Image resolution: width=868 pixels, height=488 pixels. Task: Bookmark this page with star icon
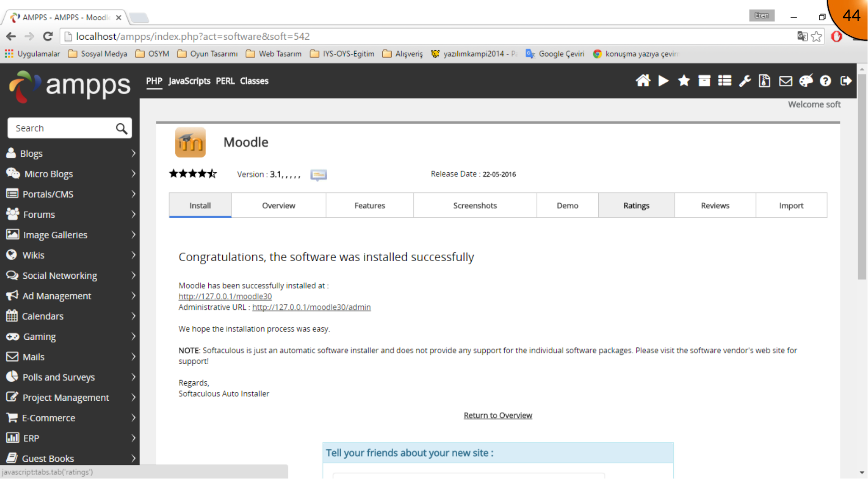[816, 36]
